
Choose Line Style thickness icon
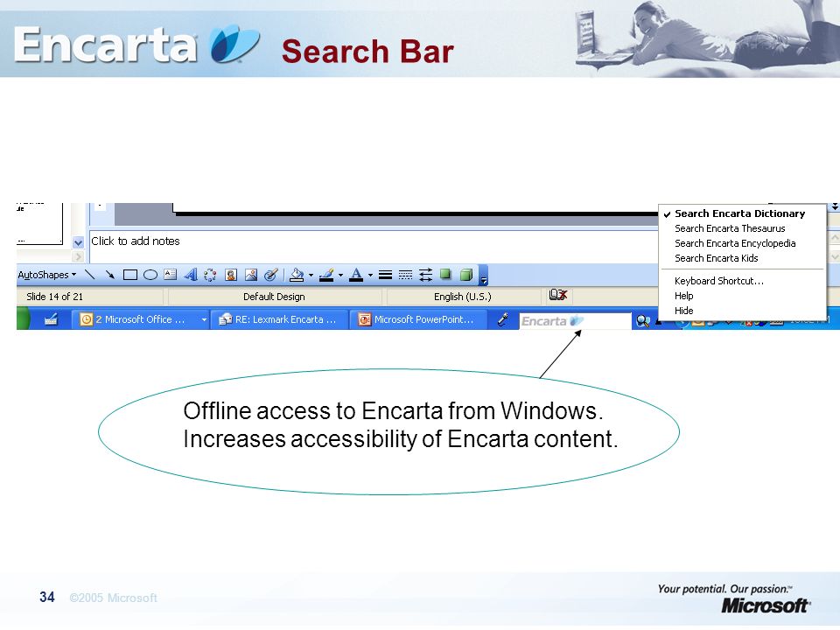385,275
